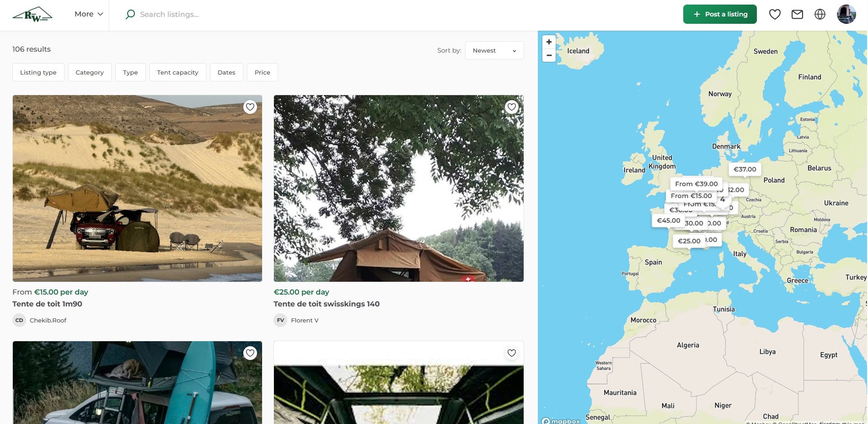Open the language globe icon

click(x=820, y=14)
